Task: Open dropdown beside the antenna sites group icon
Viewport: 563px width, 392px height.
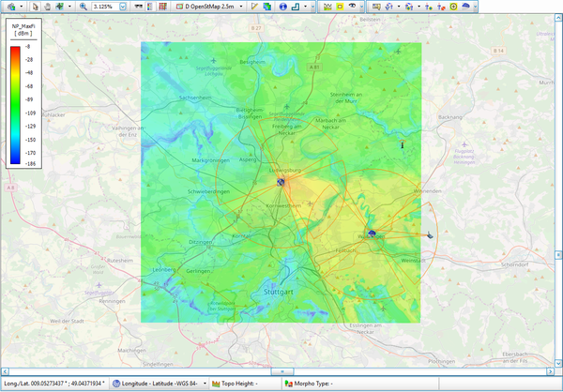Action: pos(418,7)
